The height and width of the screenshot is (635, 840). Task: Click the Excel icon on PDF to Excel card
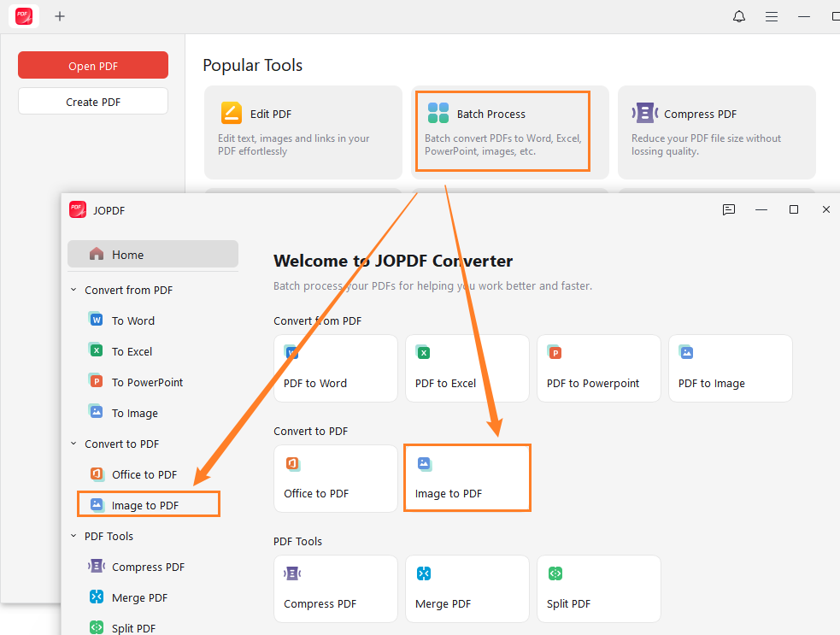[423, 352]
